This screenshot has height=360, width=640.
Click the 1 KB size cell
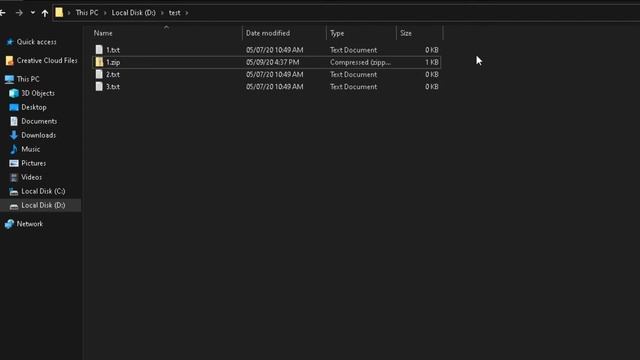pyautogui.click(x=431, y=62)
